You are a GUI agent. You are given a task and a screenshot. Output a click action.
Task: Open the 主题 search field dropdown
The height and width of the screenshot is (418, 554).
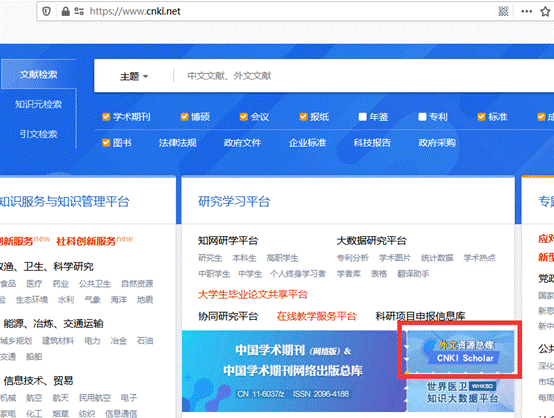coord(134,76)
